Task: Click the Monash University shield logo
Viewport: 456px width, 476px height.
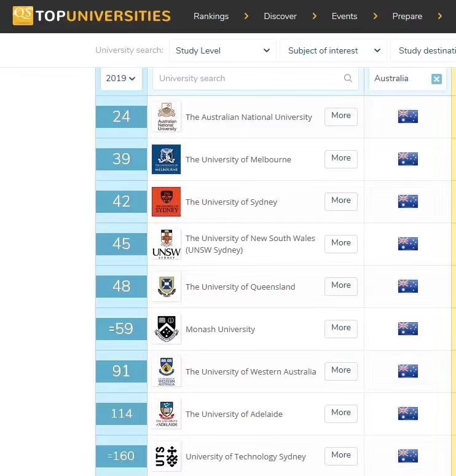Action: (167, 329)
